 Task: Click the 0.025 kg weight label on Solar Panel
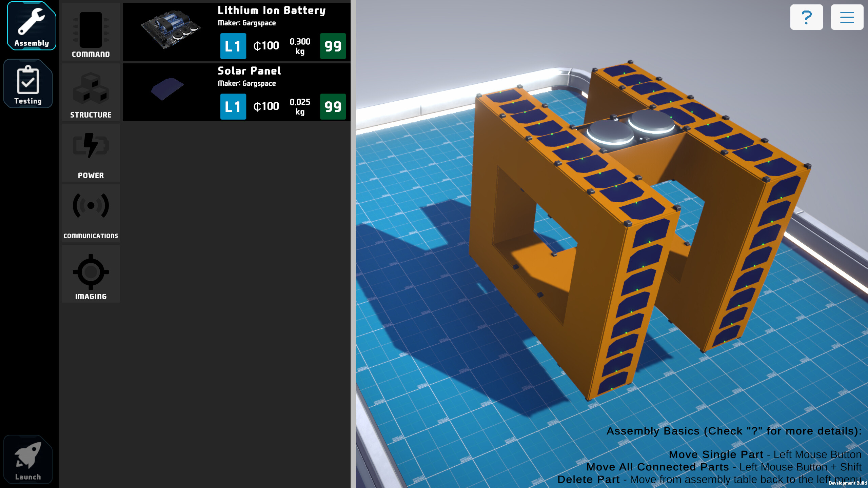tap(300, 106)
